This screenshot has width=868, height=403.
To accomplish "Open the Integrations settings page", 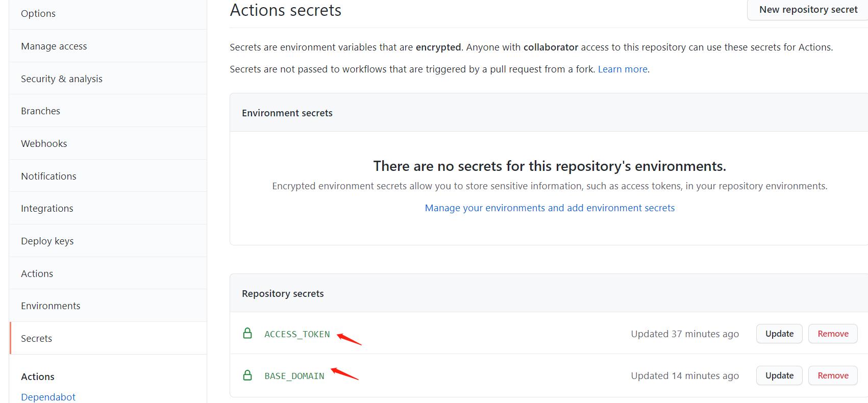I will tap(47, 209).
